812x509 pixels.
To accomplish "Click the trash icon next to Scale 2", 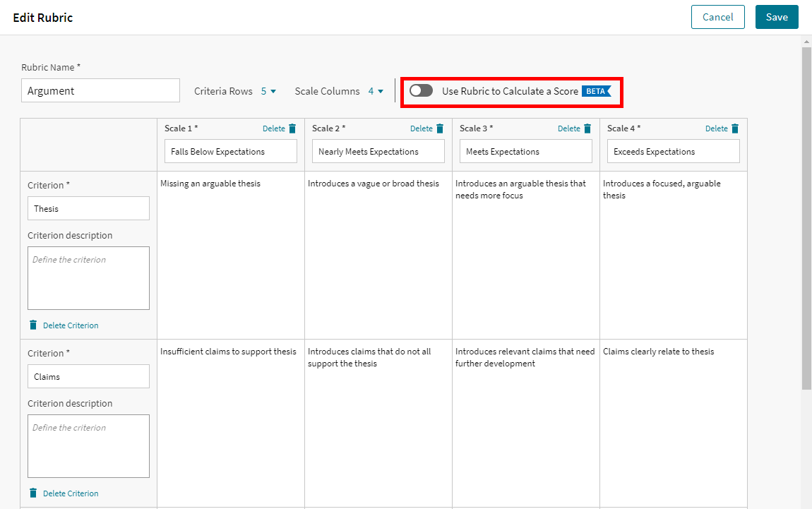I will [441, 128].
